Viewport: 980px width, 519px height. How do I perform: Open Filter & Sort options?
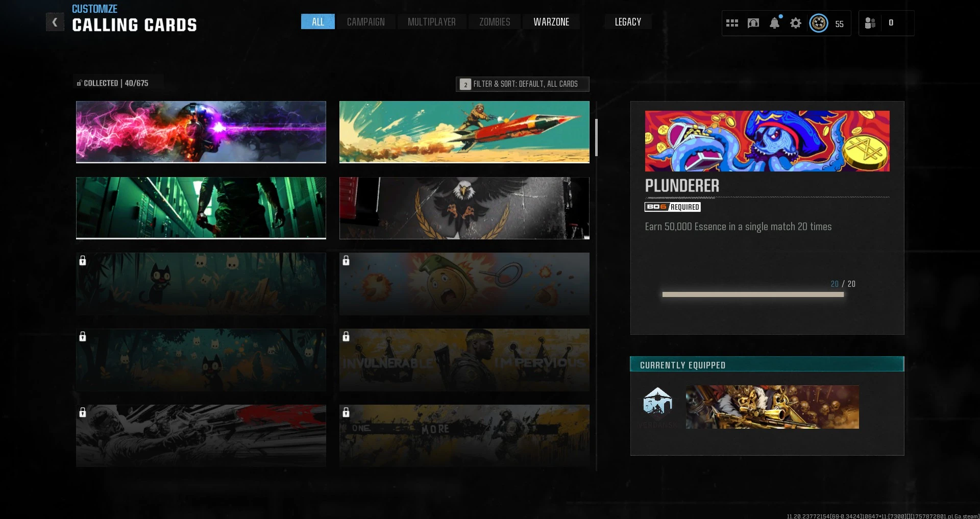[x=523, y=84]
